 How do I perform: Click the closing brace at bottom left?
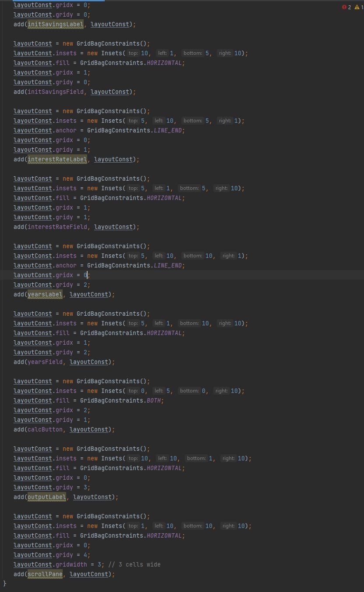click(x=4, y=584)
